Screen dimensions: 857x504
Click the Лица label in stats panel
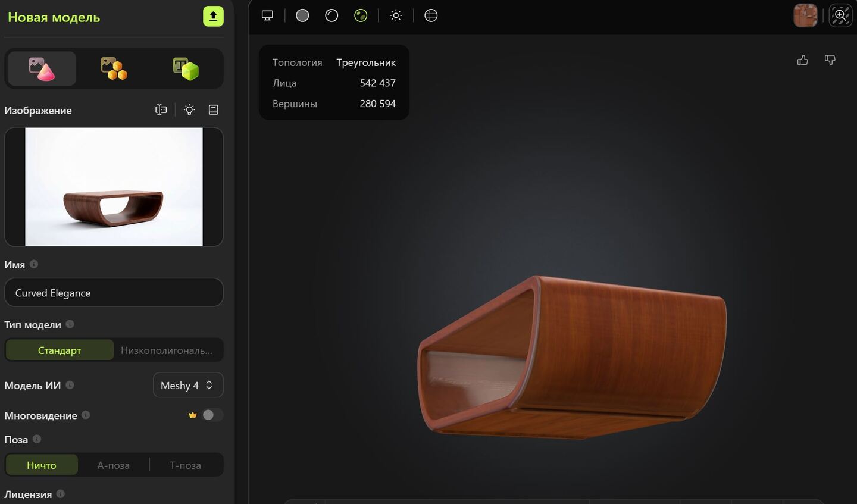coord(284,83)
